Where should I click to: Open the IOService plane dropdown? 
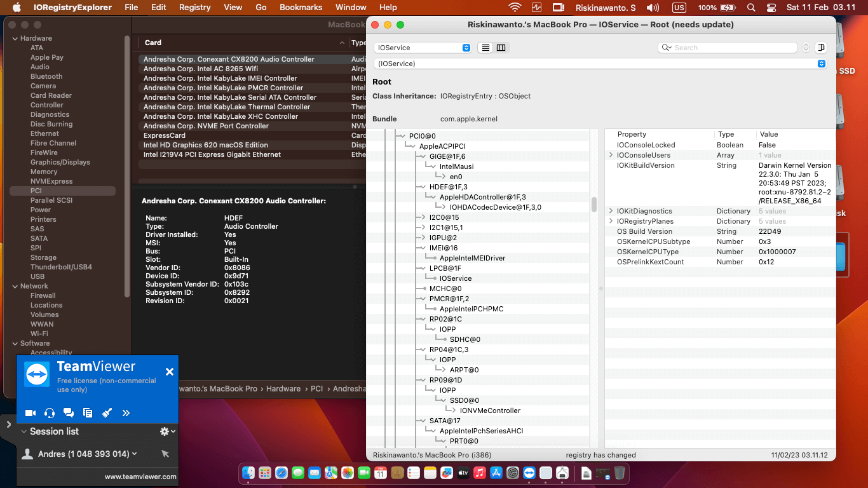point(423,48)
